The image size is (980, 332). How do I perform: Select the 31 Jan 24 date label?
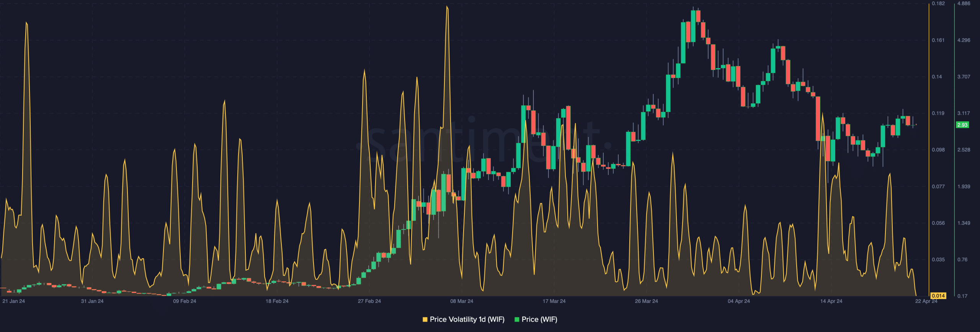pos(92,301)
